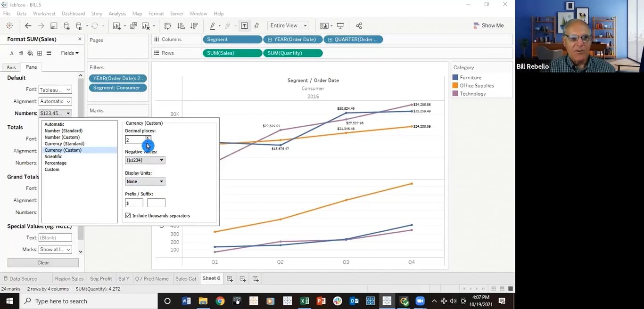Open the Format menu
644x309 pixels.
pyautogui.click(x=156, y=14)
